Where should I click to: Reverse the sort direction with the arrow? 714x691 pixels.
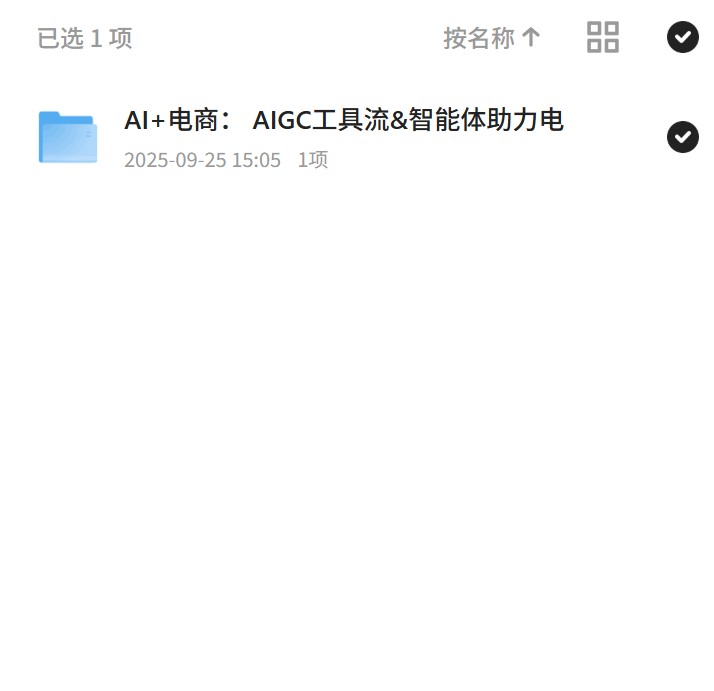tap(531, 37)
